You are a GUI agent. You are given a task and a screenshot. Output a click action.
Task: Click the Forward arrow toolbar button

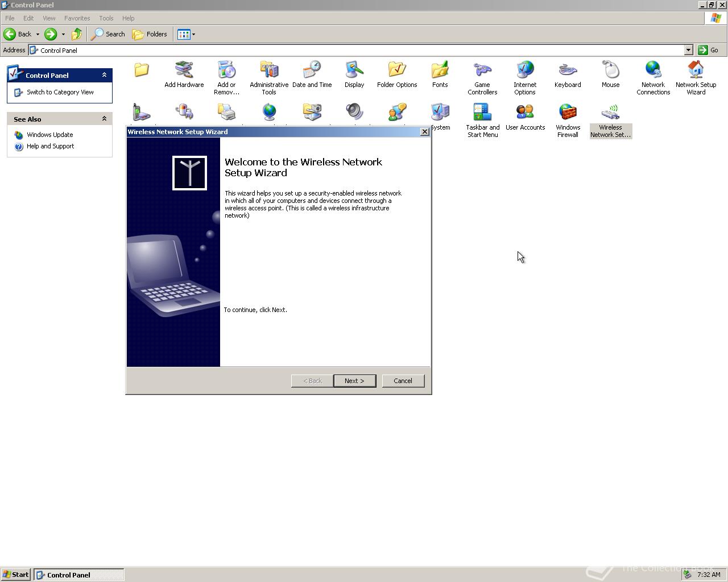click(51, 34)
